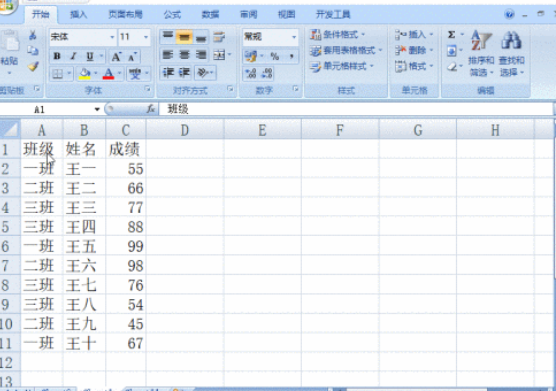Open font color dropdown arrow
The image size is (556, 391).
pos(119,74)
